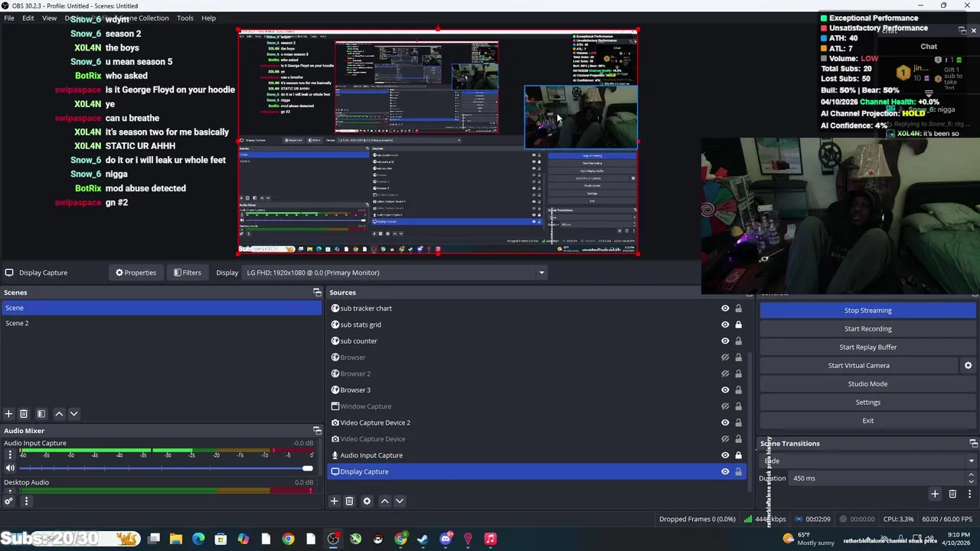980x551 pixels.
Task: Open Audio Input Capture options dots
Action: point(10,455)
